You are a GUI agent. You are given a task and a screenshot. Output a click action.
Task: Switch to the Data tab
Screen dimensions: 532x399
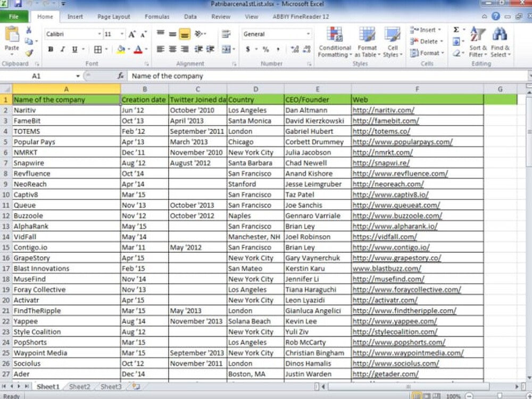point(190,16)
